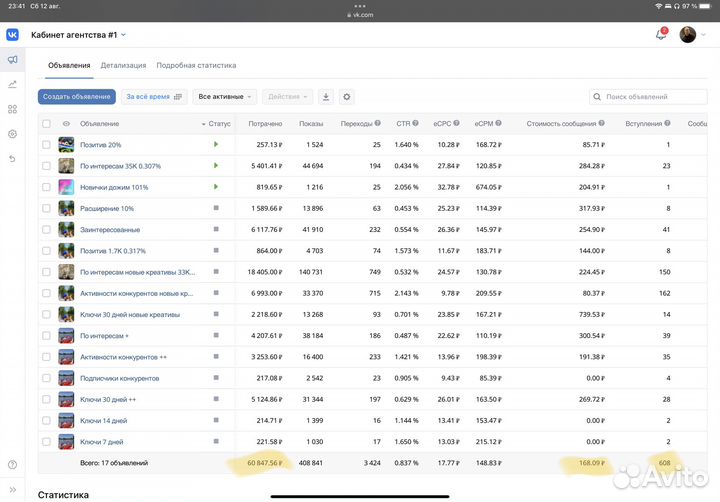Open notifications bell icon
Screen dimensions: 720x502
[660, 35]
